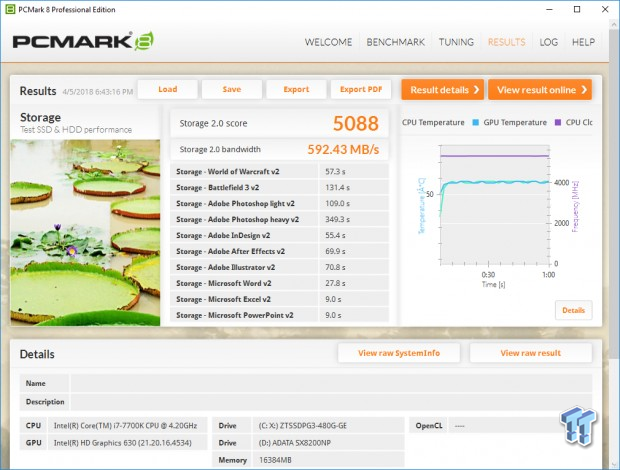Image resolution: width=620 pixels, height=470 pixels.
Task: Click the Name field in Details
Action: [x=330, y=383]
